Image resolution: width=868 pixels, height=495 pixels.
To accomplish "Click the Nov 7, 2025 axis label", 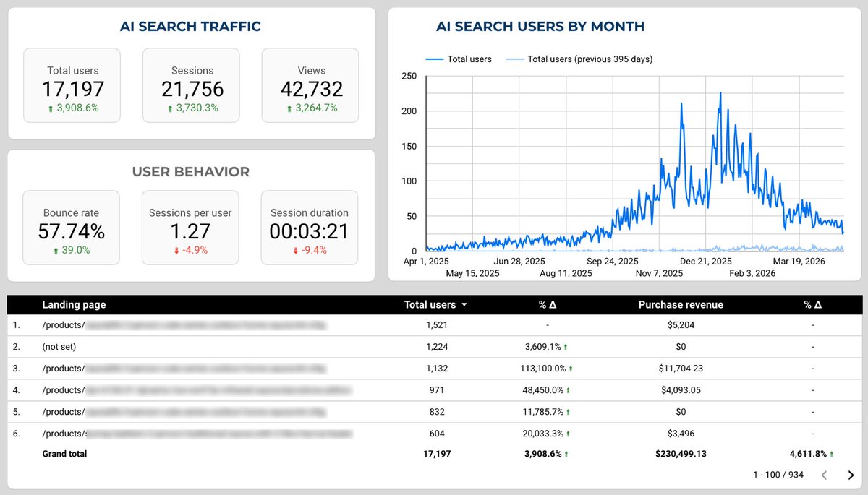I will pos(659,273).
